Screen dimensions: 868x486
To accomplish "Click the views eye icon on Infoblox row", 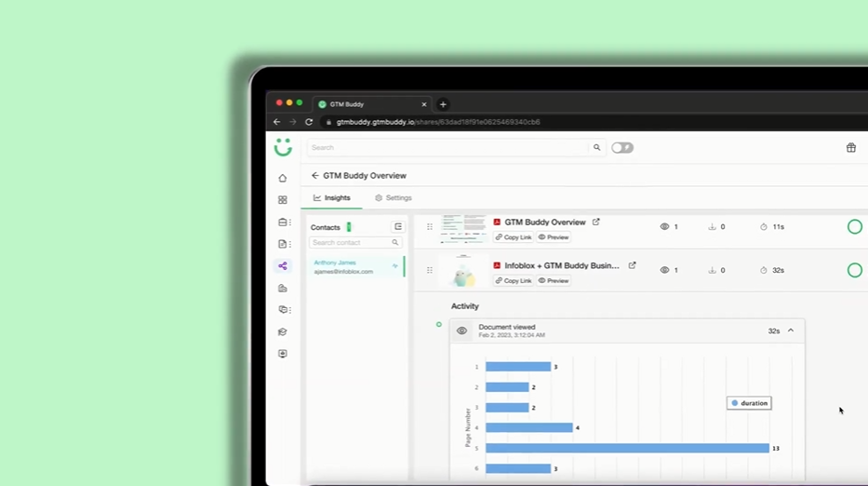I will [x=664, y=270].
